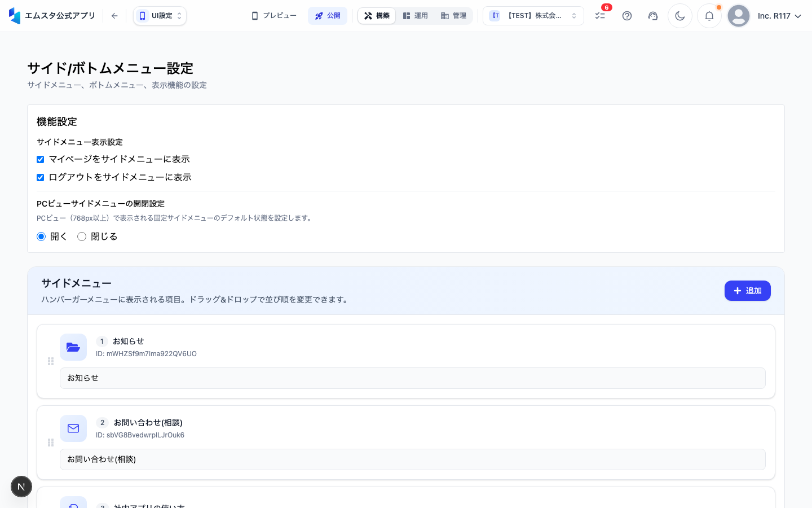This screenshot has height=508, width=812.
Task: Open the help question mark icon
Action: (x=627, y=16)
